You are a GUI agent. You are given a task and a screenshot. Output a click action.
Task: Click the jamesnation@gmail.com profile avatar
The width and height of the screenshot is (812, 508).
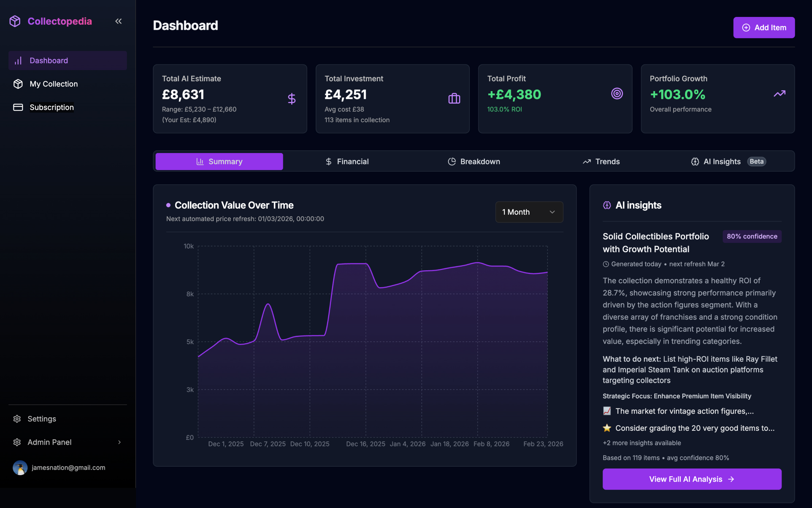click(x=20, y=468)
